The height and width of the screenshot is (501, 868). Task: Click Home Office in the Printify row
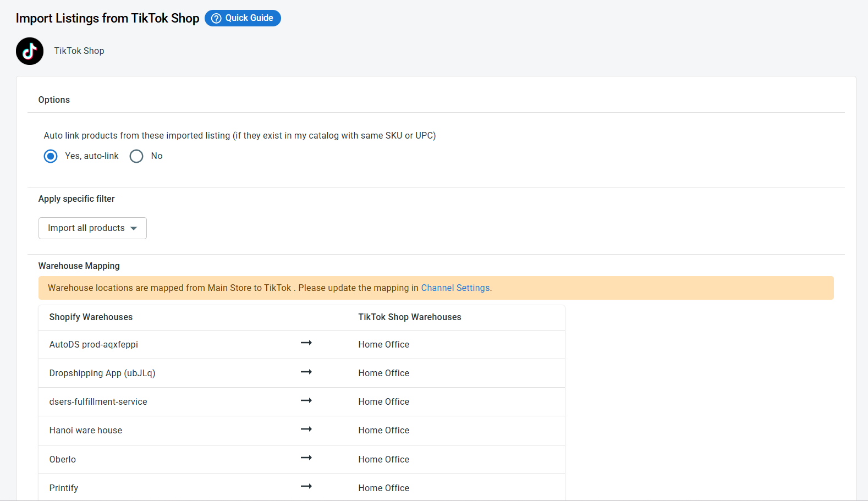coord(384,488)
